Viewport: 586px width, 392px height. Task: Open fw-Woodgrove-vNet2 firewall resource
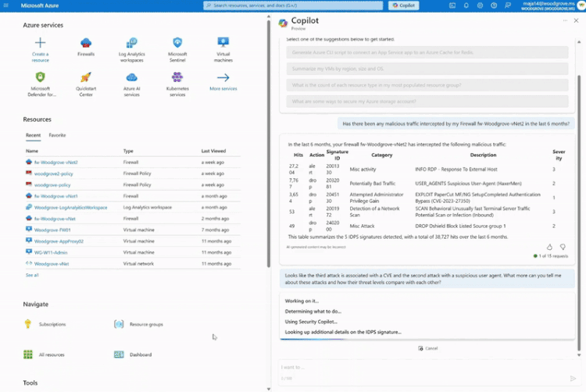pos(56,162)
